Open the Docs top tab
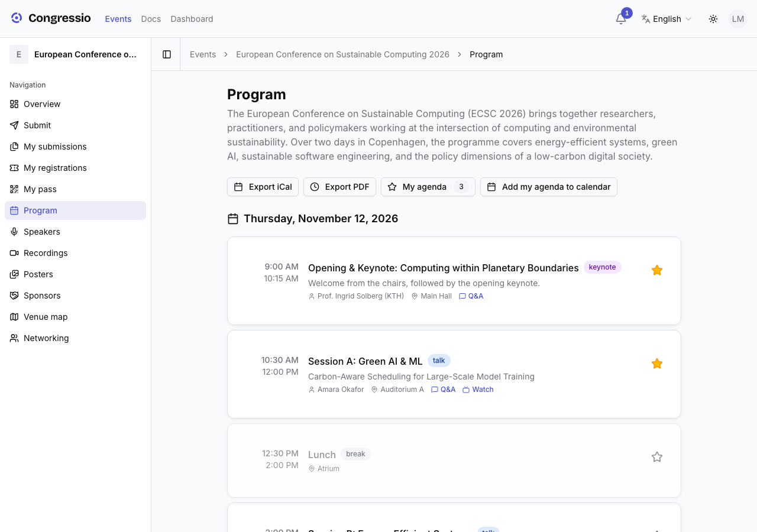 pos(151,19)
